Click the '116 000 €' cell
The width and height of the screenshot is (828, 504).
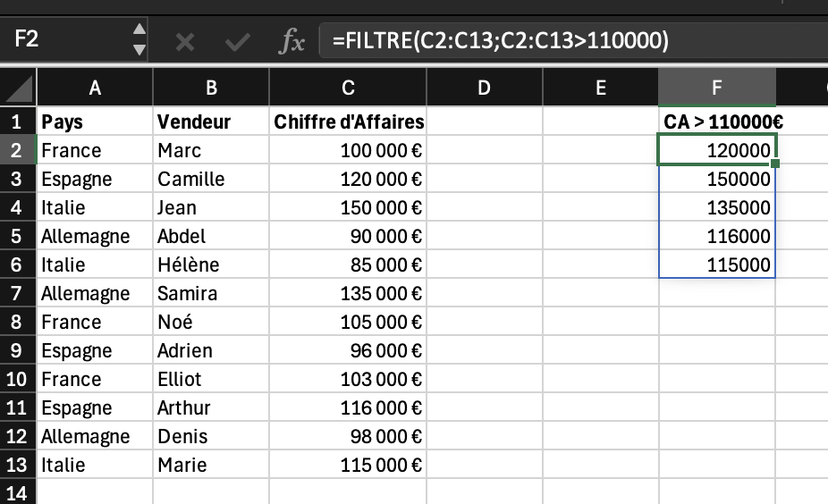[x=348, y=407]
